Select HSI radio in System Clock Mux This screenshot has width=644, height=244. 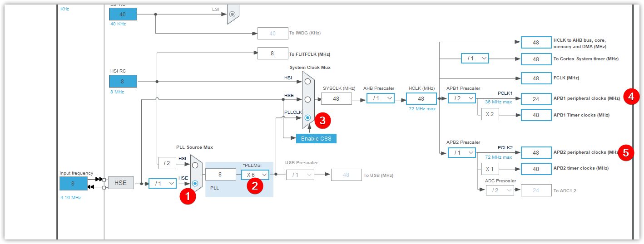point(308,81)
